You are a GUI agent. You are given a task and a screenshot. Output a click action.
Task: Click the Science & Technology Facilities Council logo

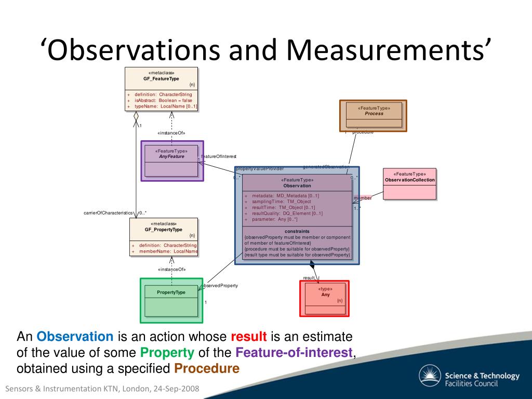(469, 377)
